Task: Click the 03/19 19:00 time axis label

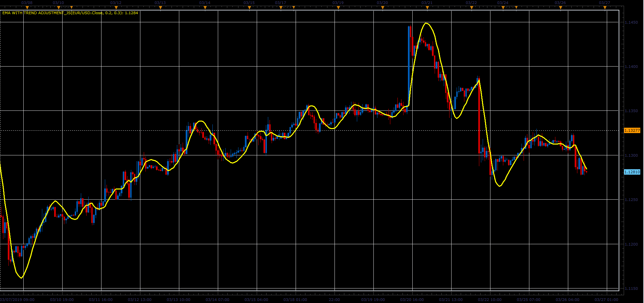Action: click(x=373, y=300)
